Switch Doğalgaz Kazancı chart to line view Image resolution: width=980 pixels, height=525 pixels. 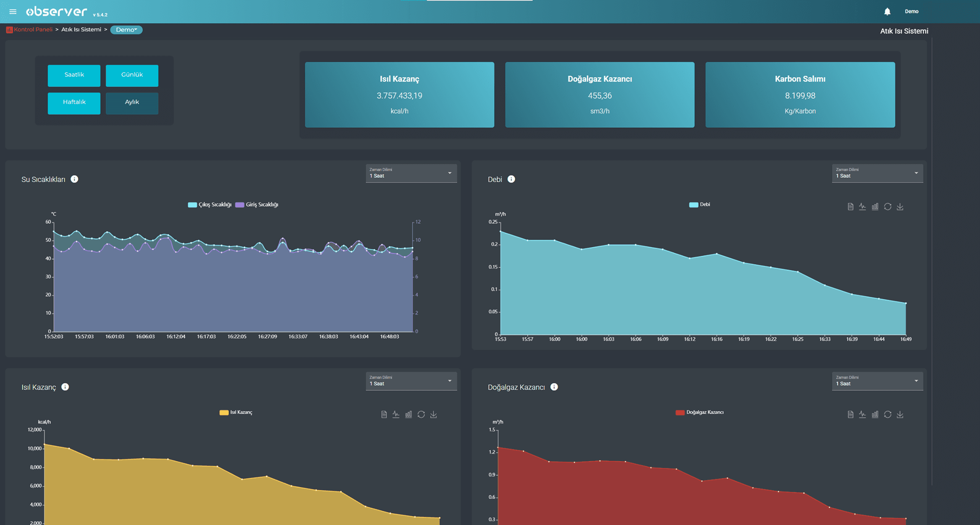pyautogui.click(x=862, y=415)
